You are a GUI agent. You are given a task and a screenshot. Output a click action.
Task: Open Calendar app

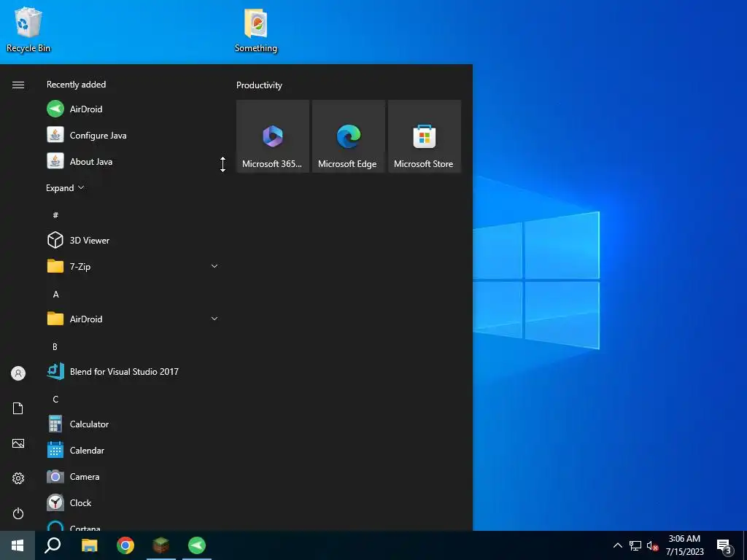coord(133,450)
